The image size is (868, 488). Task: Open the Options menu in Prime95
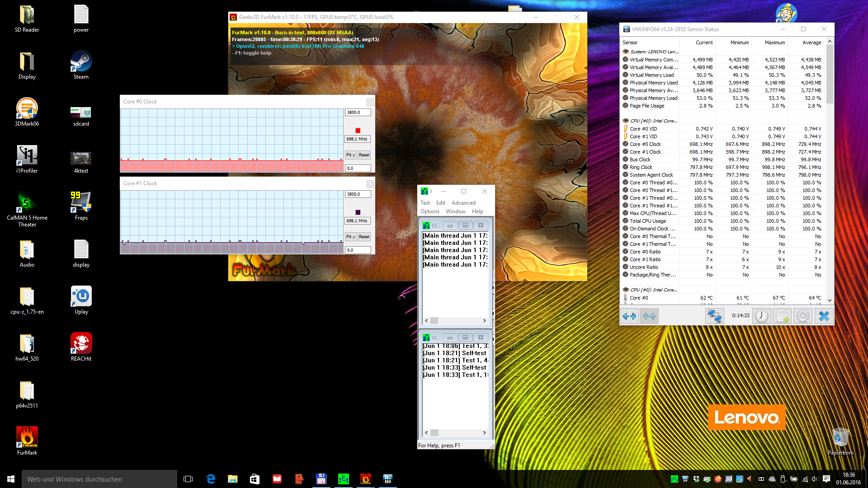pos(429,211)
